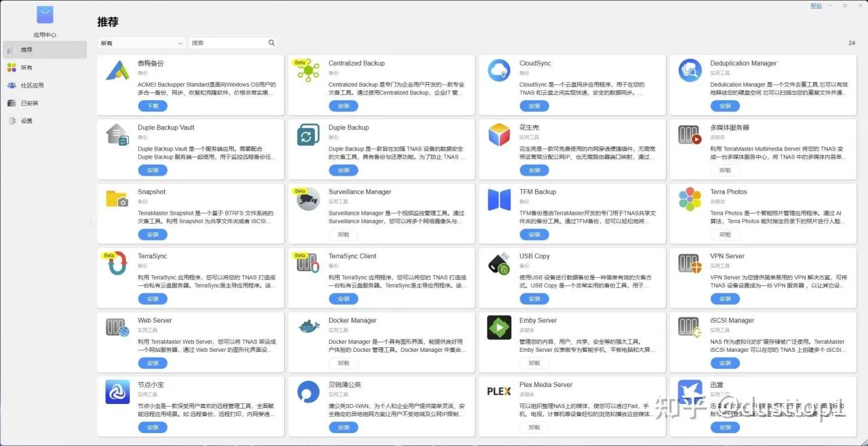868x446 pixels.
Task: Click the CloudSync cloud icon
Action: click(x=499, y=70)
